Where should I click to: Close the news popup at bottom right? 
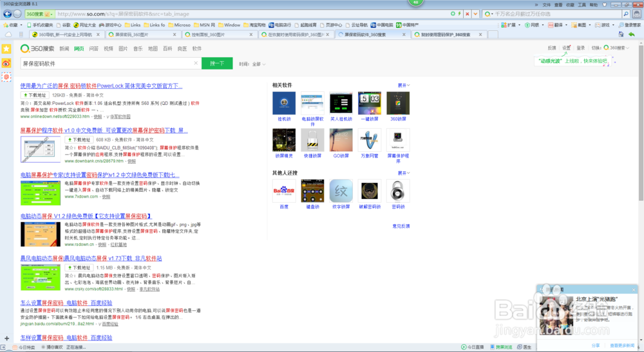point(633,290)
